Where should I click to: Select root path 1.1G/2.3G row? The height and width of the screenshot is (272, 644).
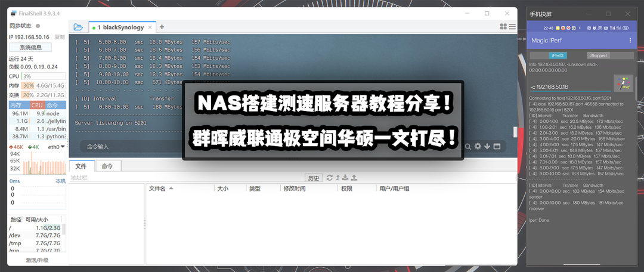(x=35, y=228)
